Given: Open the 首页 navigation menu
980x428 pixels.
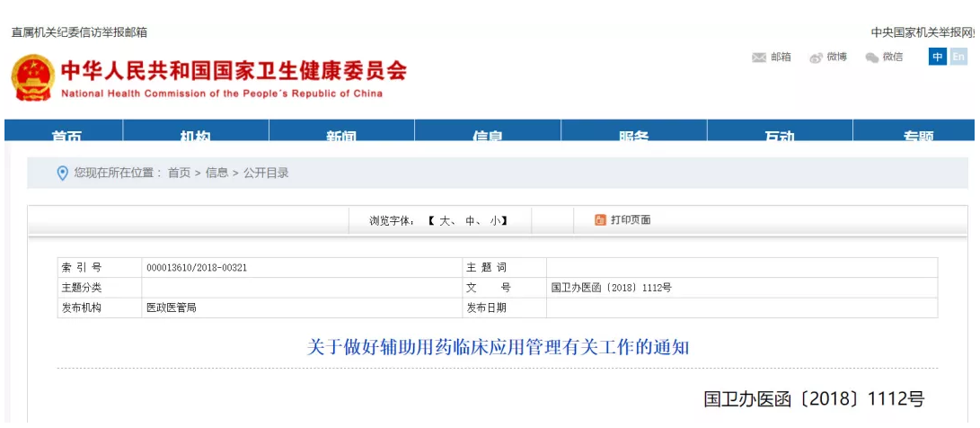Looking at the screenshot, I should 66,135.
